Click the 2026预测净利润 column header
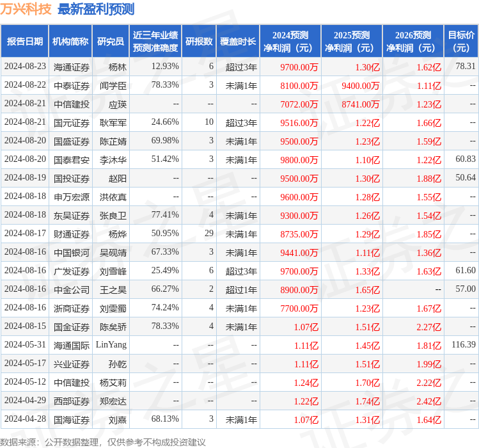 pos(413,42)
